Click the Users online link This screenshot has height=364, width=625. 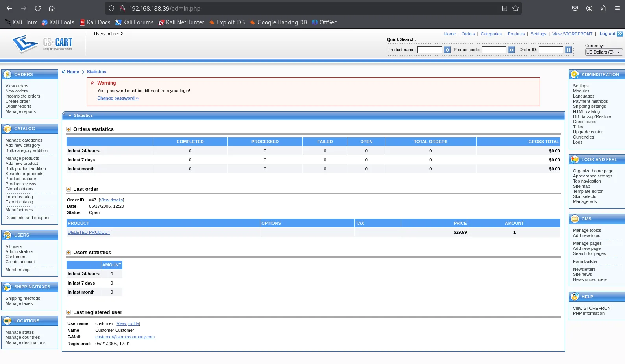(x=108, y=34)
